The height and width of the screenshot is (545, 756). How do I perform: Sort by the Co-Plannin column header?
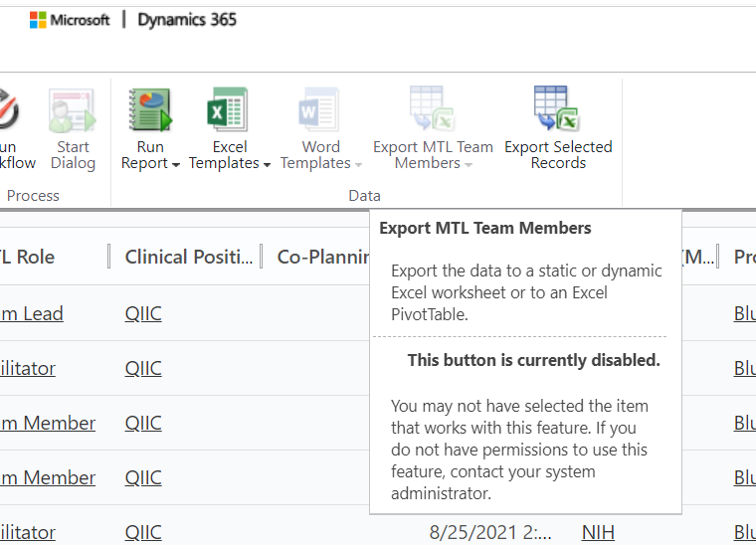click(323, 257)
